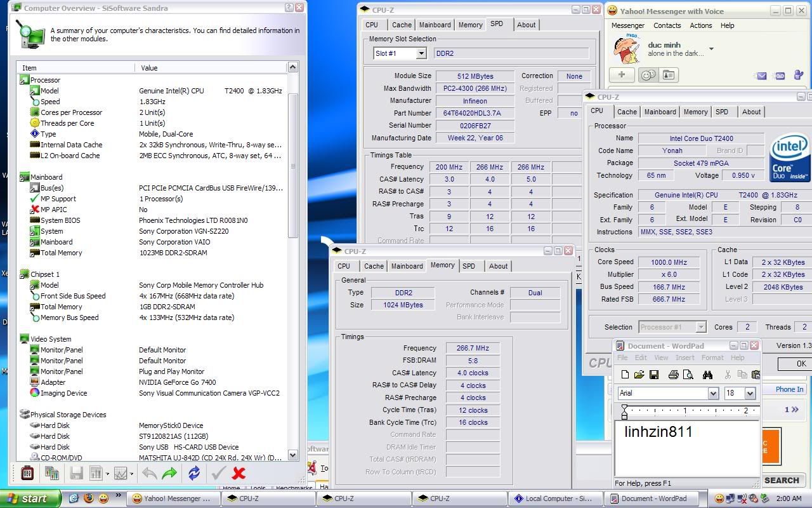The width and height of the screenshot is (812, 508).
Task: Click the Cut scissors icon in WordPad
Action: (x=728, y=375)
